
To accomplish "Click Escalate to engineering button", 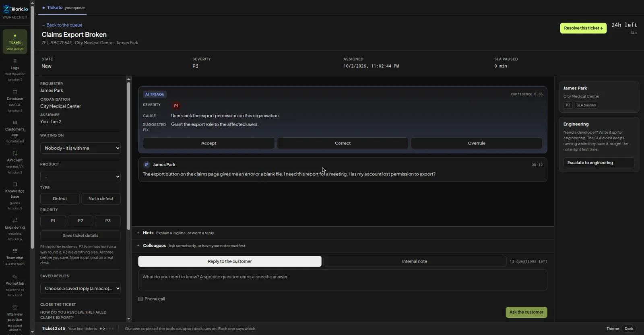I will coord(599,163).
